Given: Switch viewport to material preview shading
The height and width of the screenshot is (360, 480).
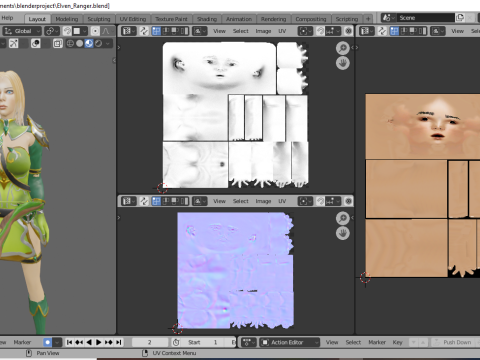Looking at the screenshot, I should (89, 43).
